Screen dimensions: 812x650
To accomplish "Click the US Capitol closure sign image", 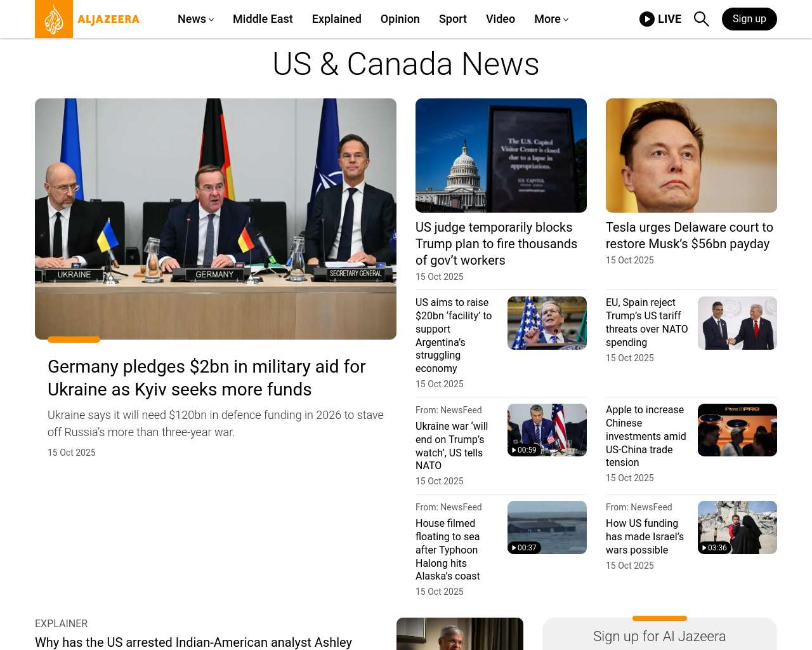I will tap(501, 156).
